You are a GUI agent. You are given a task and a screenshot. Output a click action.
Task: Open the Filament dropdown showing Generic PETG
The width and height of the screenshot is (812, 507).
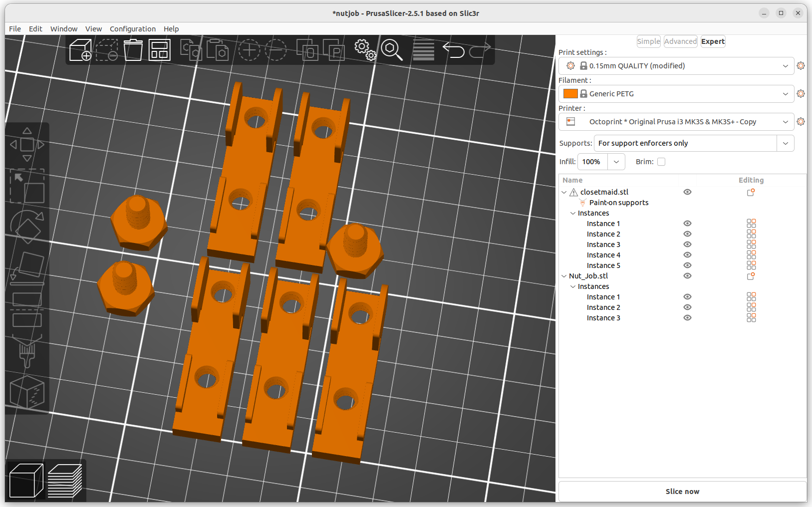click(x=786, y=93)
